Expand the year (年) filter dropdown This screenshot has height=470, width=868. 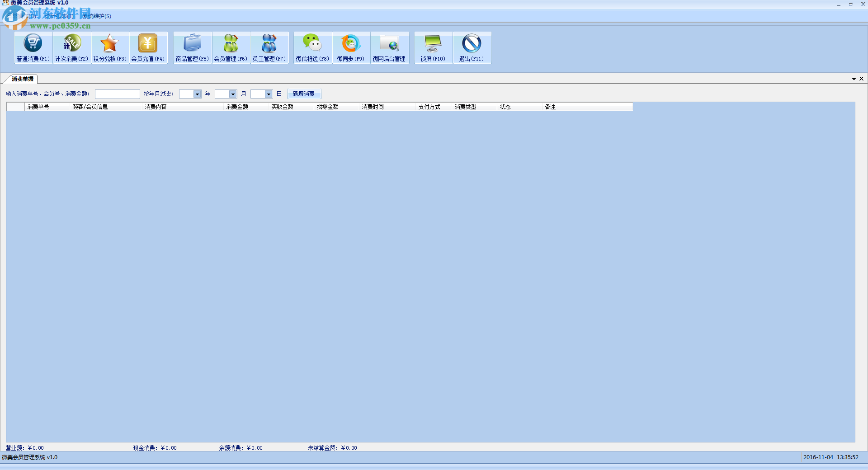tap(197, 94)
